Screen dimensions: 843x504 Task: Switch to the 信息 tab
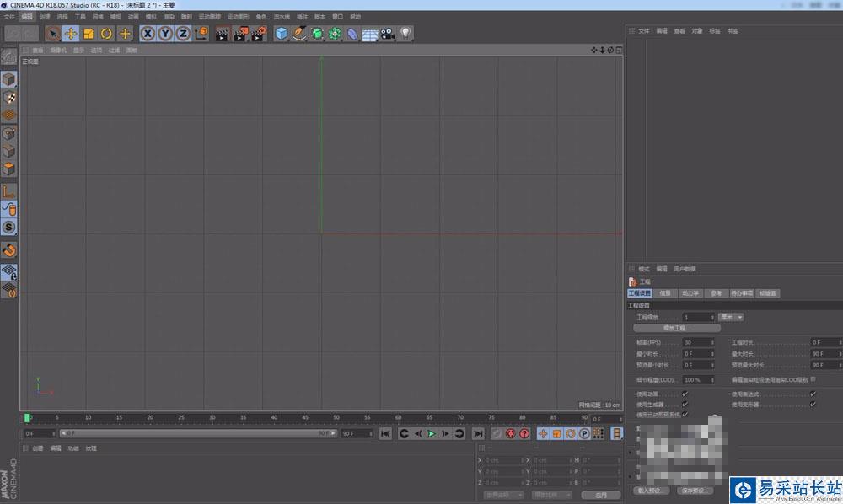click(665, 293)
